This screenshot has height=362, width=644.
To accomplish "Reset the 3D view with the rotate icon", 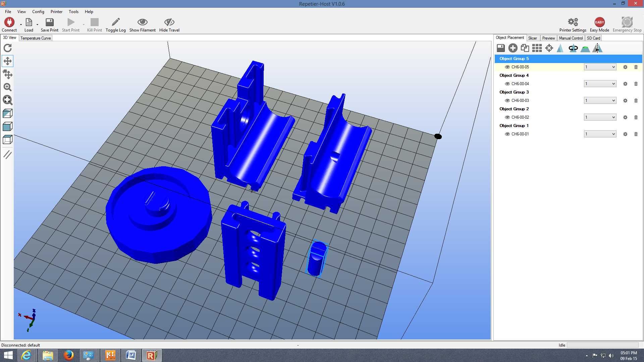I will [7, 48].
